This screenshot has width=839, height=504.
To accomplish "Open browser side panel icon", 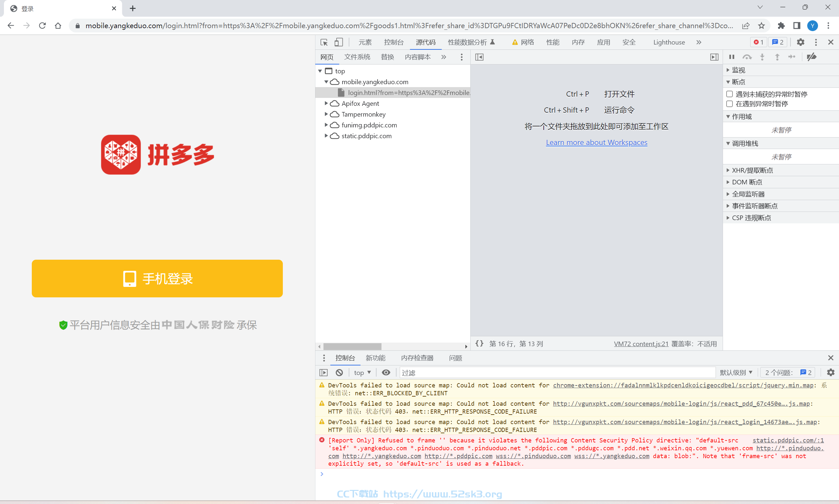I will [x=797, y=26].
